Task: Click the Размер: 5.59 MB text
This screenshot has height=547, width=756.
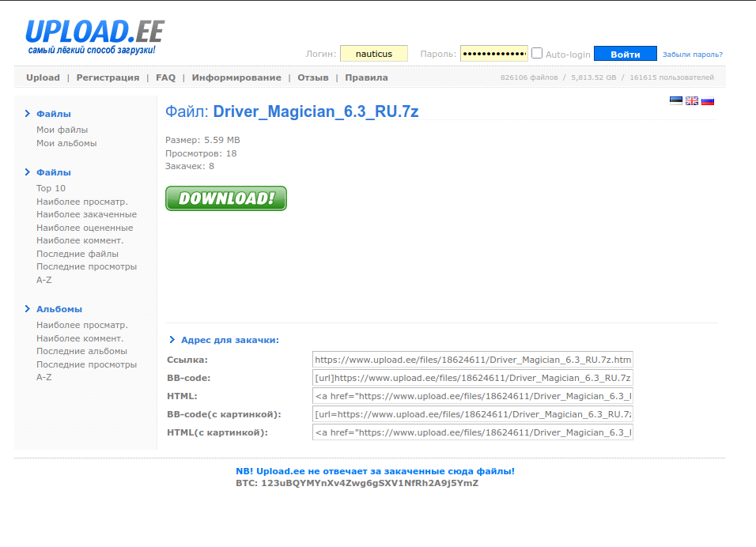Action: (x=202, y=140)
